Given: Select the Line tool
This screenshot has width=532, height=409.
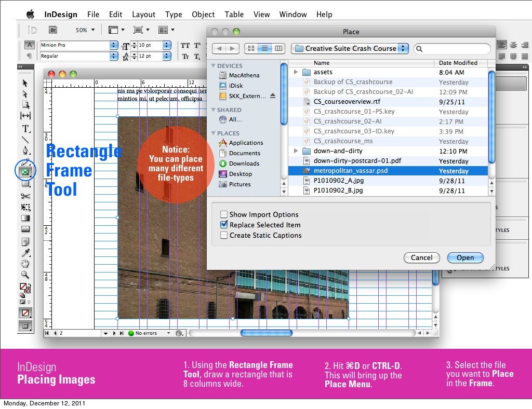Looking at the screenshot, I should point(25,140).
